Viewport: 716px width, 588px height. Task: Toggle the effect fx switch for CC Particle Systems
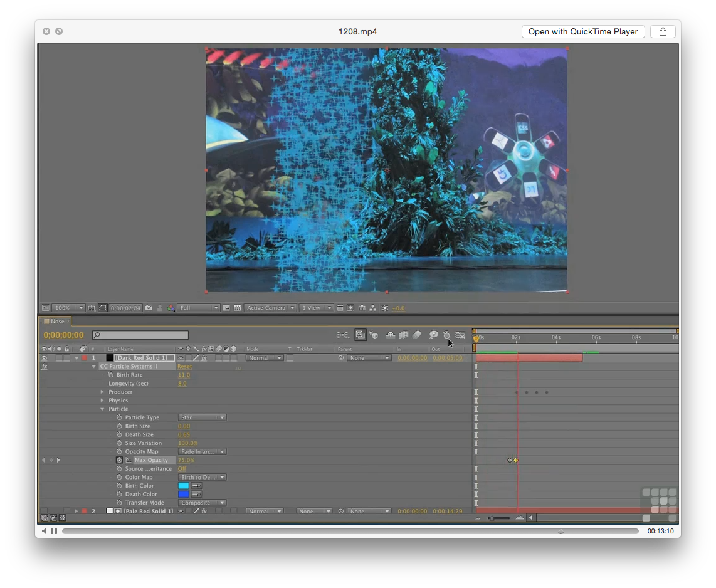pyautogui.click(x=45, y=367)
